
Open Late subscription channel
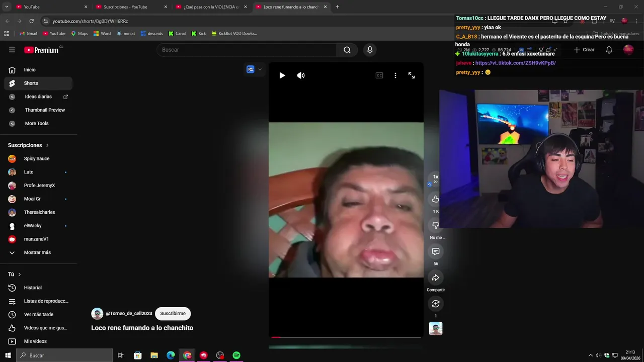pyautogui.click(x=38, y=172)
